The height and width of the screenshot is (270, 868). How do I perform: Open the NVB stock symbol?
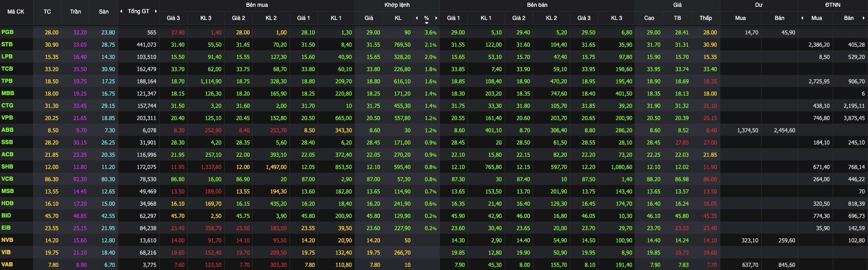pos(7,240)
